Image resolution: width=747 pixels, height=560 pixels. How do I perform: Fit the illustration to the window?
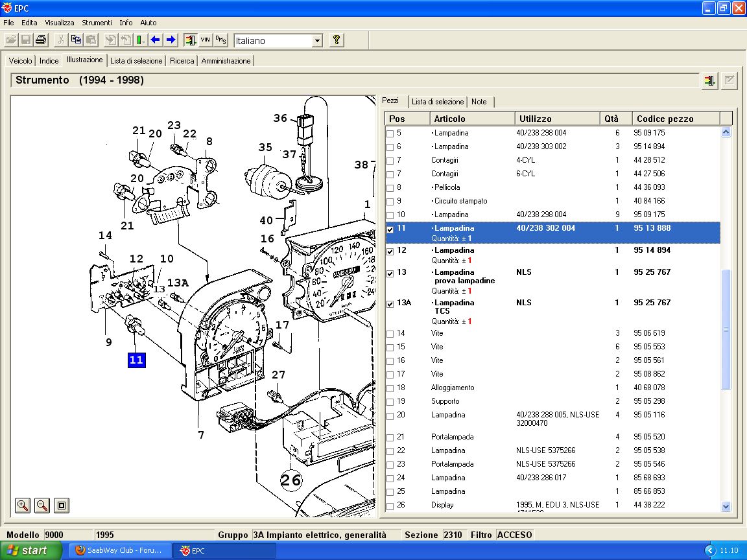[x=62, y=506]
